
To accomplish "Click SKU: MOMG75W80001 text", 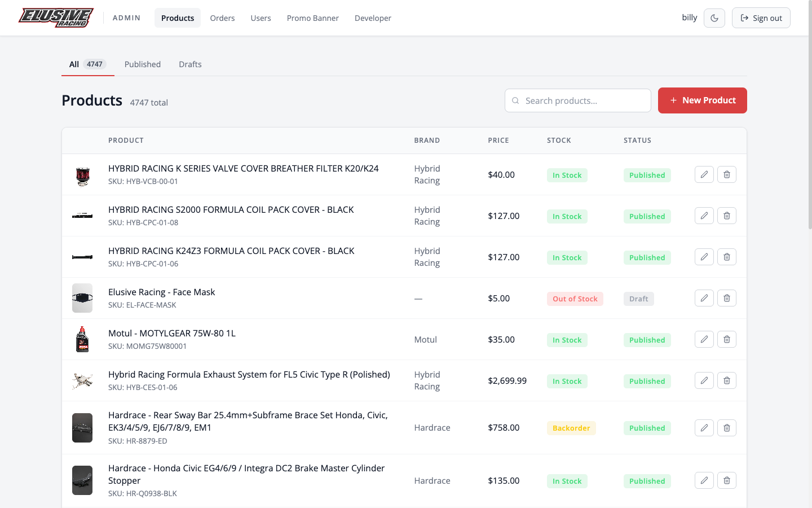I will point(147,346).
